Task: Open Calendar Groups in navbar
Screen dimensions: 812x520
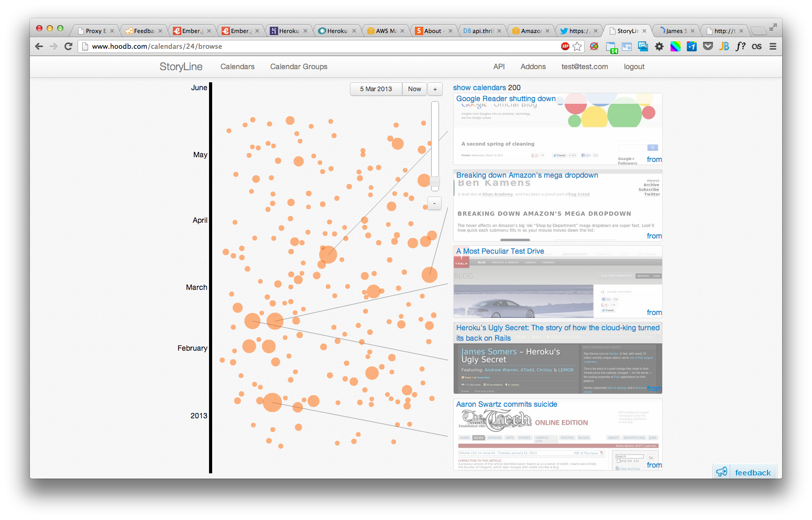Action: (299, 67)
